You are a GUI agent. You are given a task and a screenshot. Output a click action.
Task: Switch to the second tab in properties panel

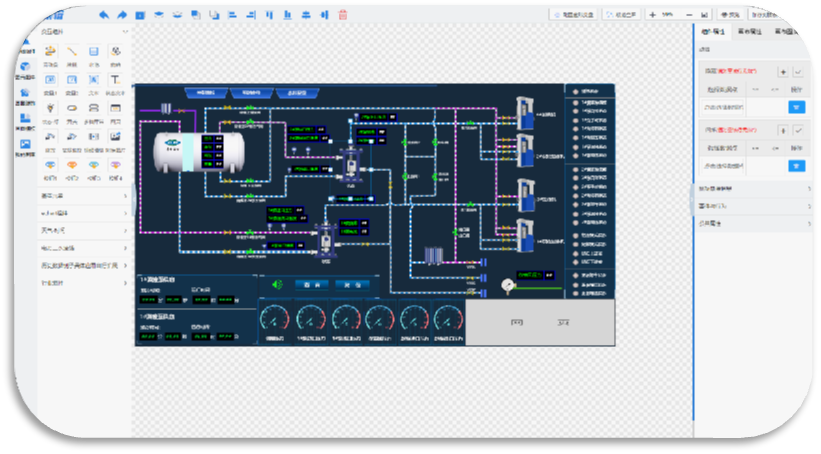tap(748, 32)
